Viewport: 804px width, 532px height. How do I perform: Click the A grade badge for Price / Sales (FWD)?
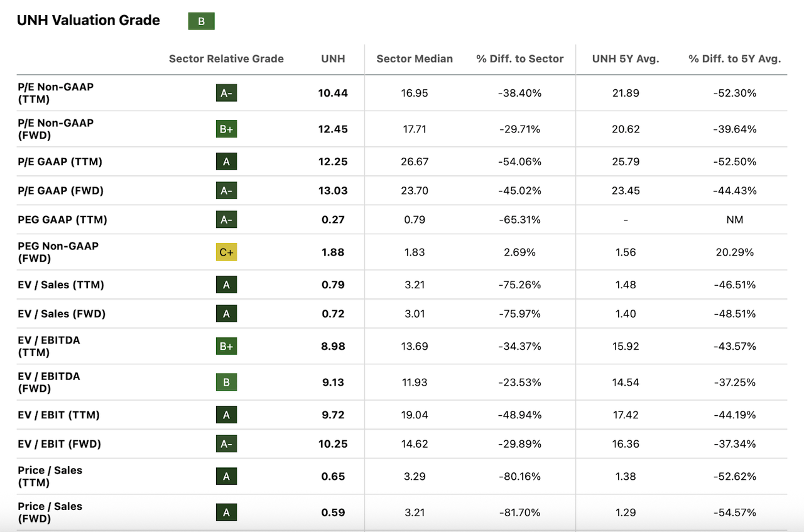point(226,513)
